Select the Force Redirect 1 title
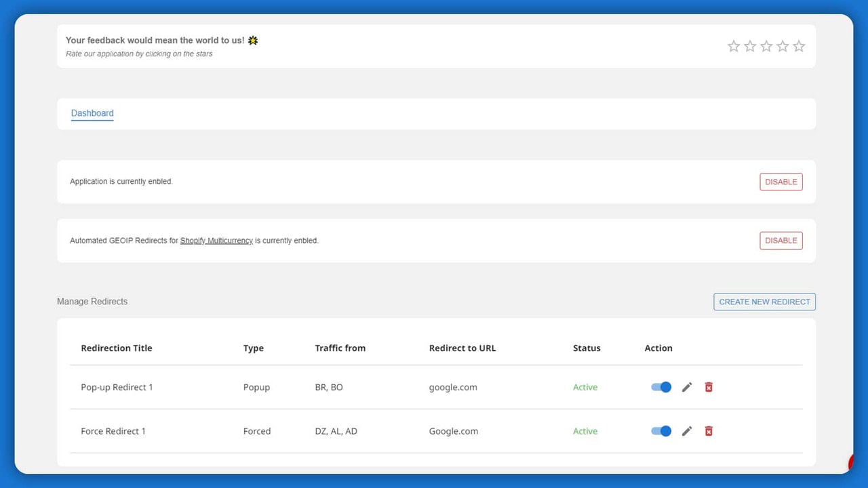868x488 pixels. point(113,431)
